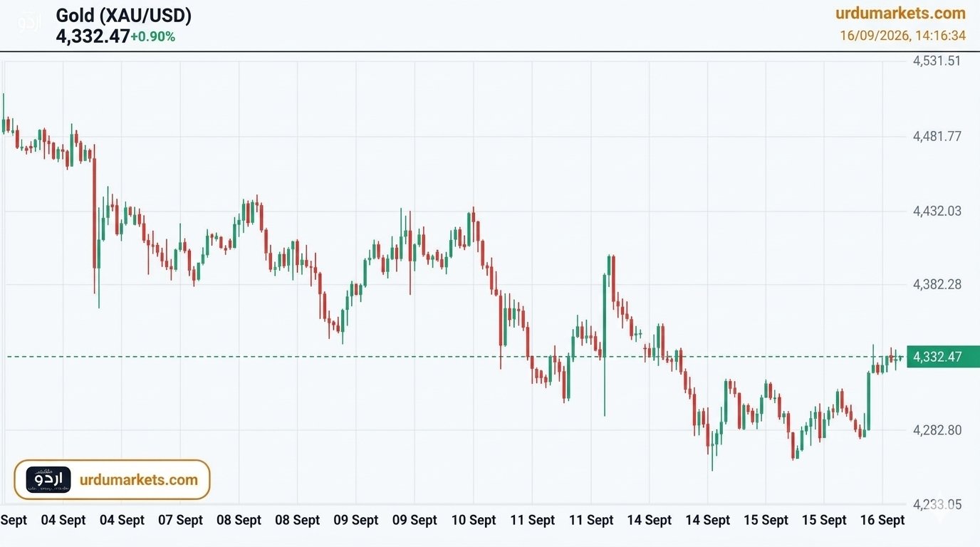Click the dashed current price line
Screen dimensions: 980x547
point(456,356)
